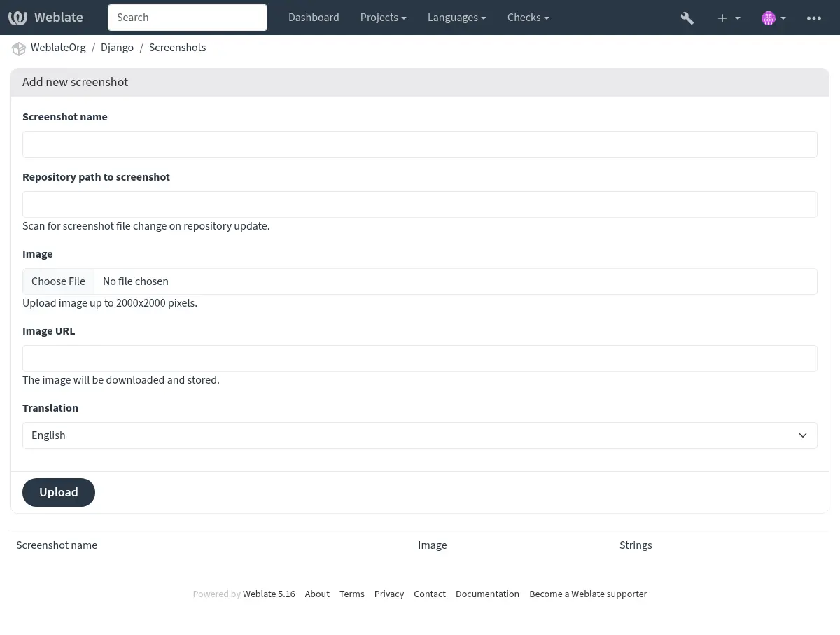840x635 pixels.
Task: Open the Languages menu
Action: pos(456,18)
